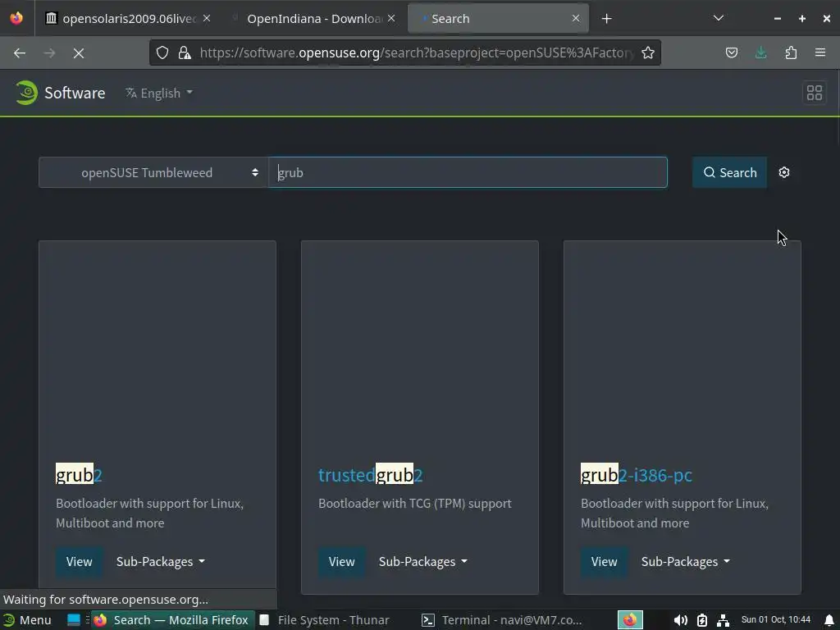The width and height of the screenshot is (840, 630).
Task: Go back to the previous page
Action: coord(20,53)
